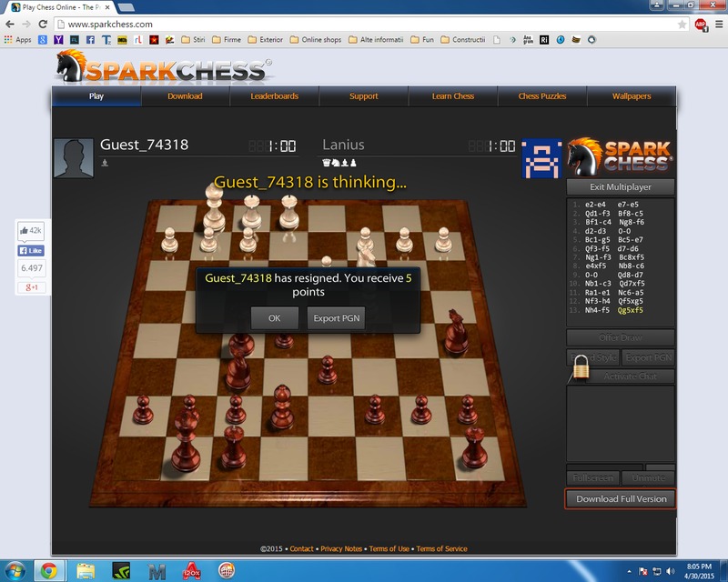The height and width of the screenshot is (582, 728).
Task: Select the last move Qg5xf5
Action: coord(630,310)
